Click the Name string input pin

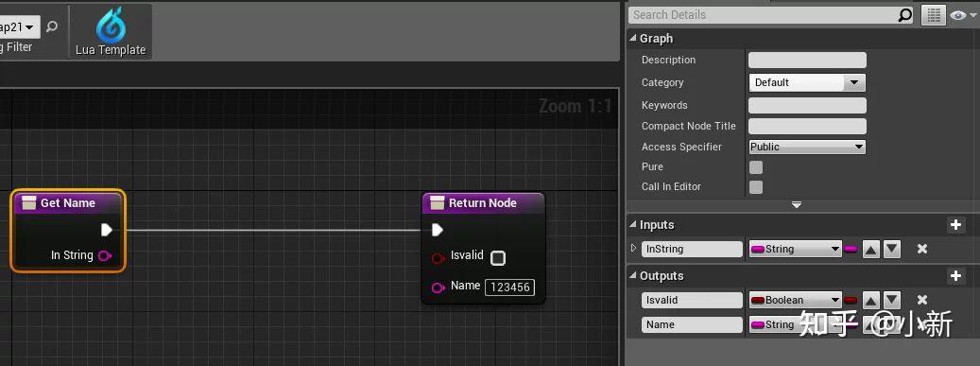(438, 288)
